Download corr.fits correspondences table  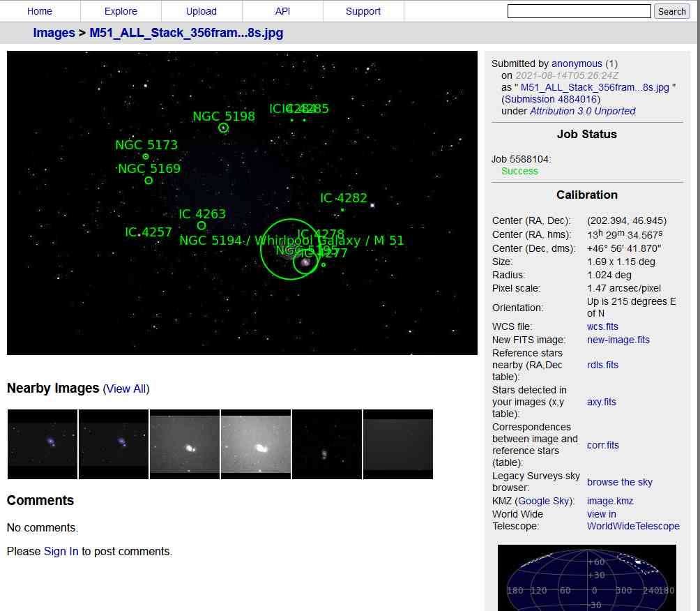click(602, 445)
